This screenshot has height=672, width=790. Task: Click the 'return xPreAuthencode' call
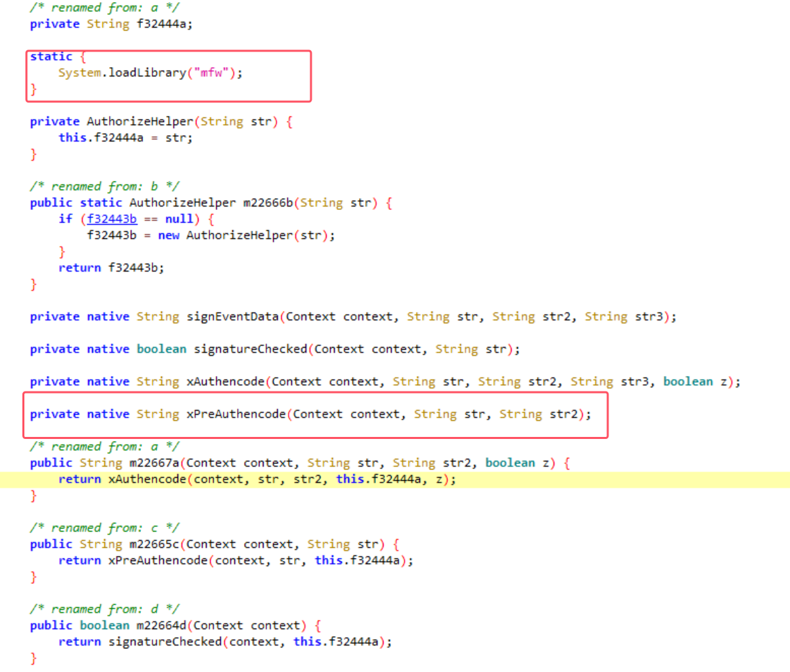click(x=236, y=561)
